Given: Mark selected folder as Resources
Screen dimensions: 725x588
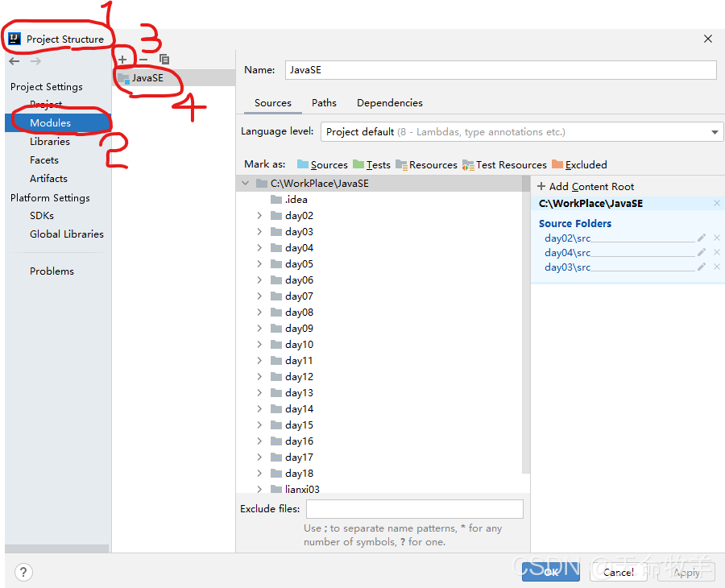Looking at the screenshot, I should [x=426, y=164].
